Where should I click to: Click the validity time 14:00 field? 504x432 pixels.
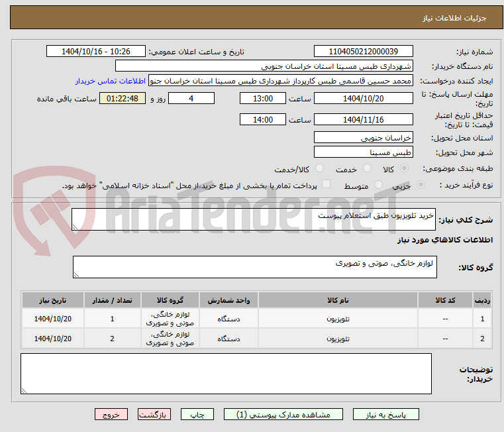click(263, 119)
